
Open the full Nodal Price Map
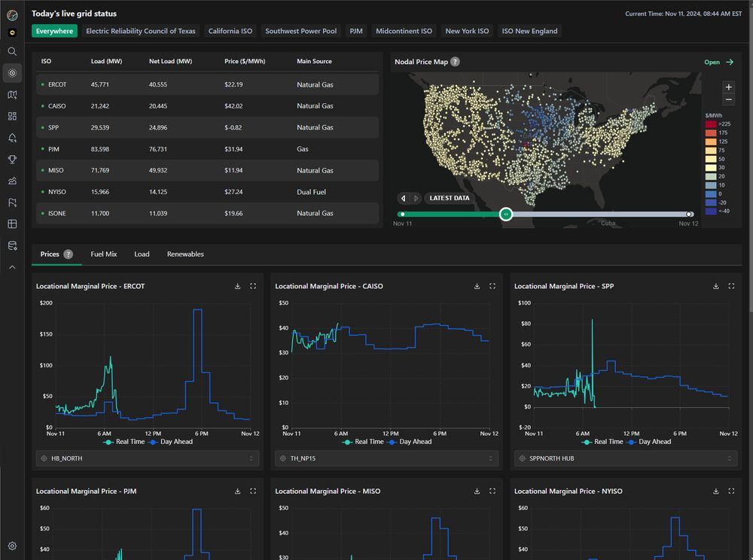(x=719, y=62)
